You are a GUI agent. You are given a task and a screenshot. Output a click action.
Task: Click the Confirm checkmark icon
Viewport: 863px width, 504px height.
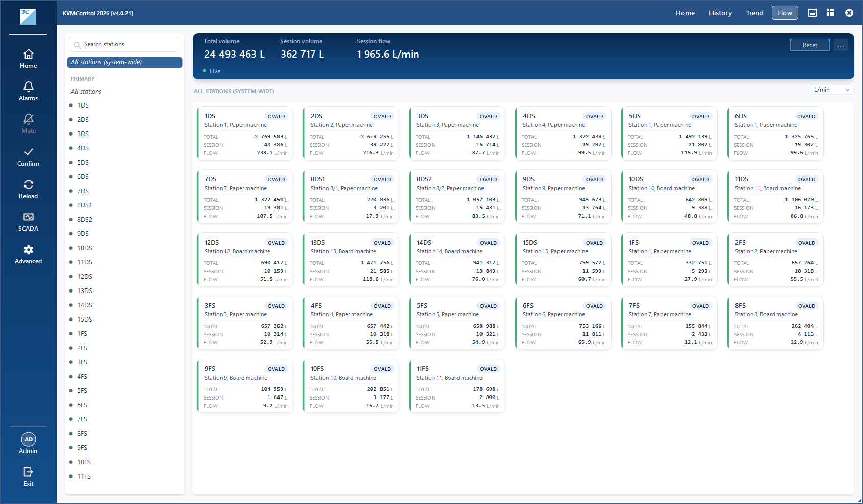point(29,152)
